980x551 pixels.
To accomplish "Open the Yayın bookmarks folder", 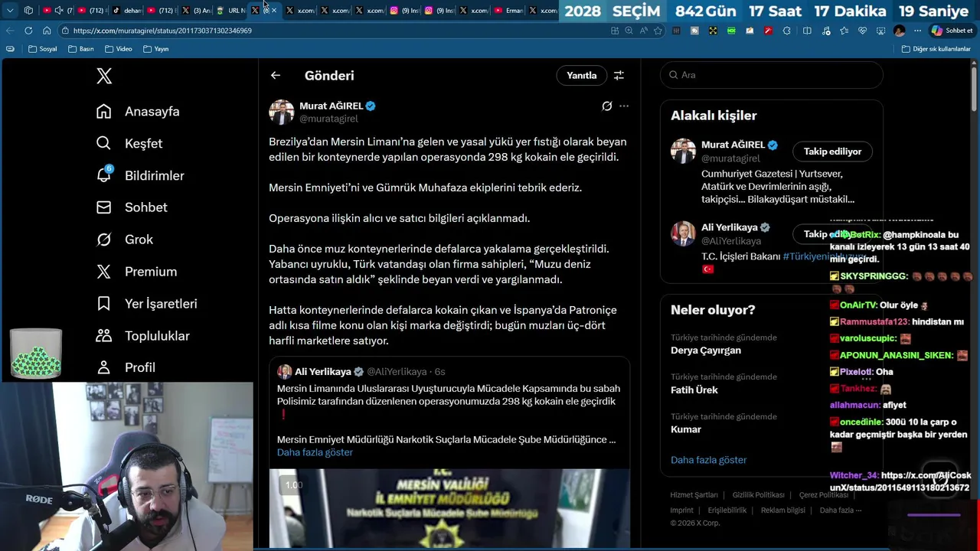I will coord(155,49).
